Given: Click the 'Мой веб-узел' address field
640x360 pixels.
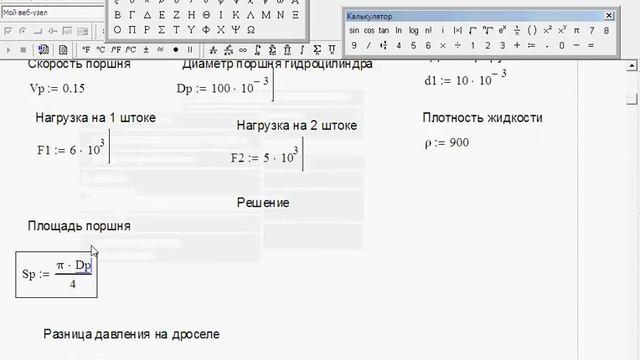Looking at the screenshot, I should 52,13.
